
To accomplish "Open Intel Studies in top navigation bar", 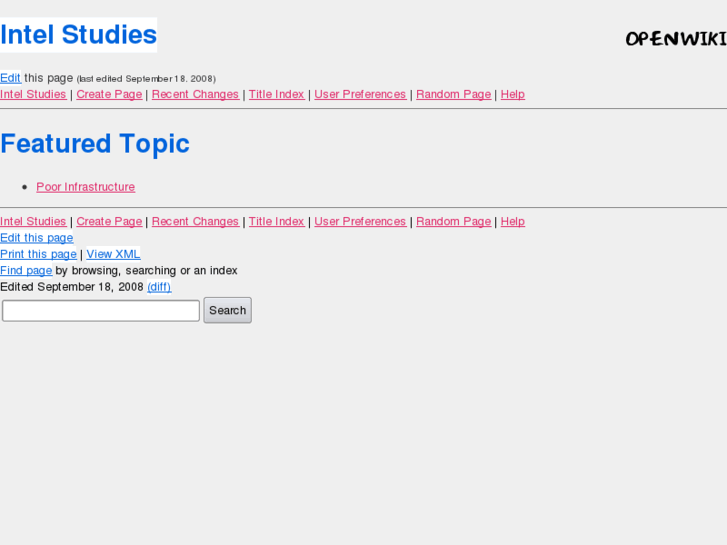I will point(33,94).
